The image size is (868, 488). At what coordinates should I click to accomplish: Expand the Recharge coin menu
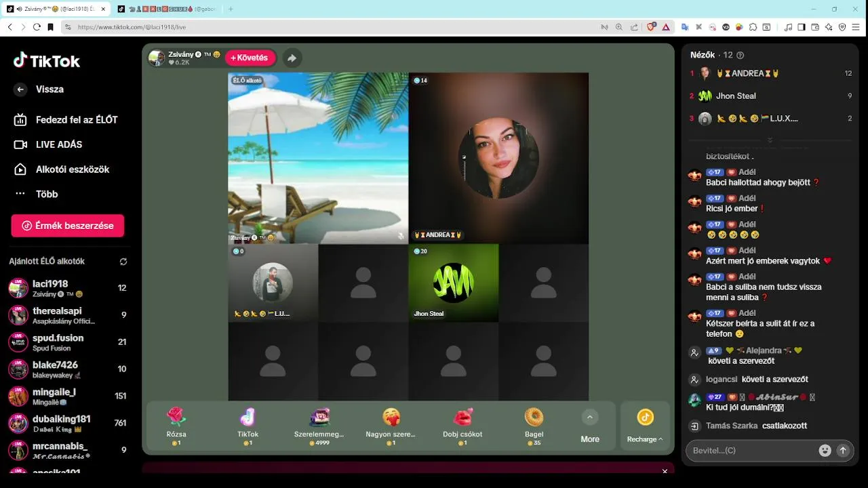(x=645, y=426)
